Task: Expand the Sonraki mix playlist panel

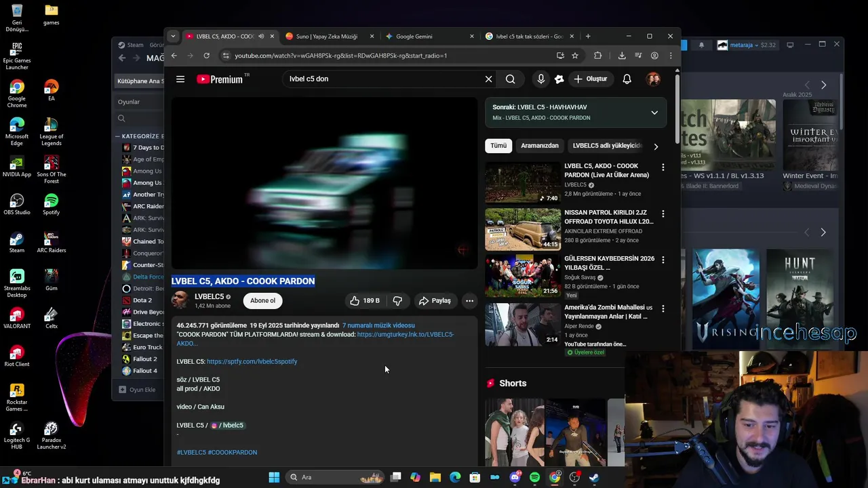Action: tap(654, 113)
